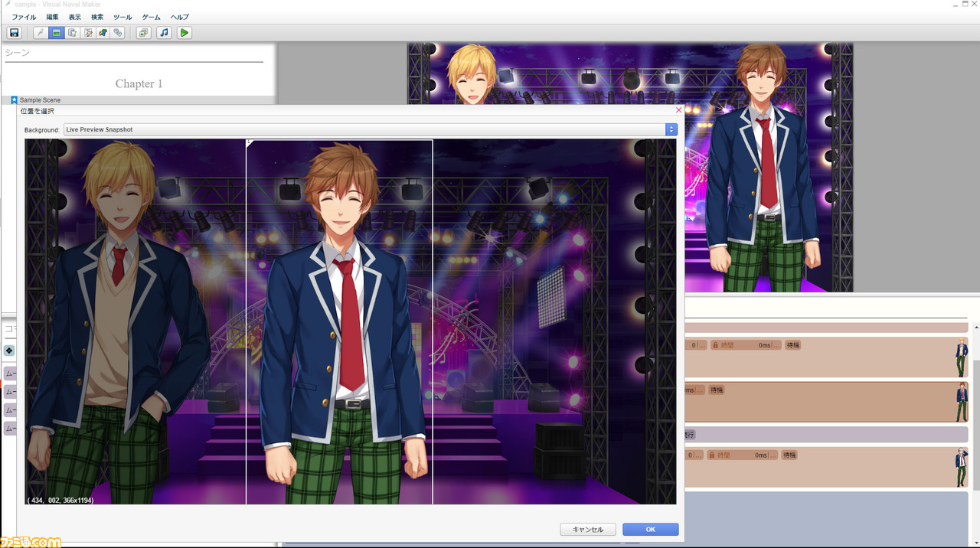The width and height of the screenshot is (980, 548).
Task: Select the pen tool in toolbar
Action: pos(41,33)
